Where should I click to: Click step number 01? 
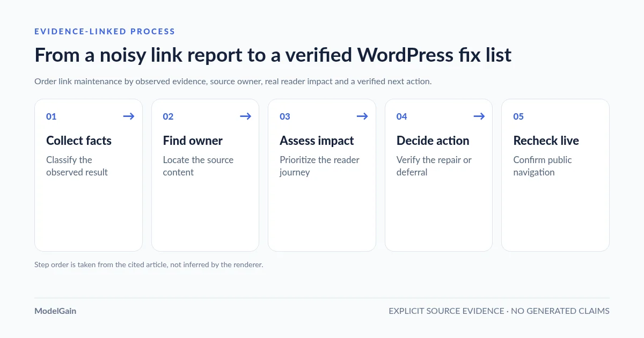pyautogui.click(x=51, y=116)
